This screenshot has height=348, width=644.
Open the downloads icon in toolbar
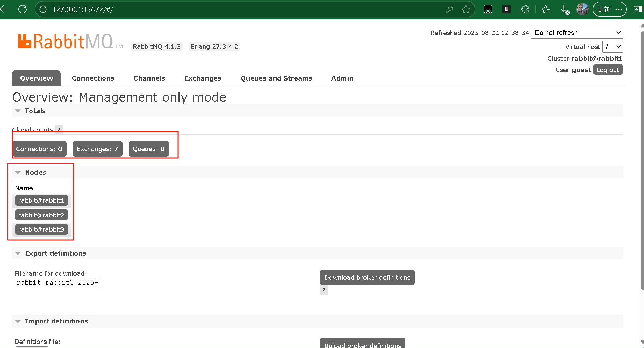pos(565,10)
